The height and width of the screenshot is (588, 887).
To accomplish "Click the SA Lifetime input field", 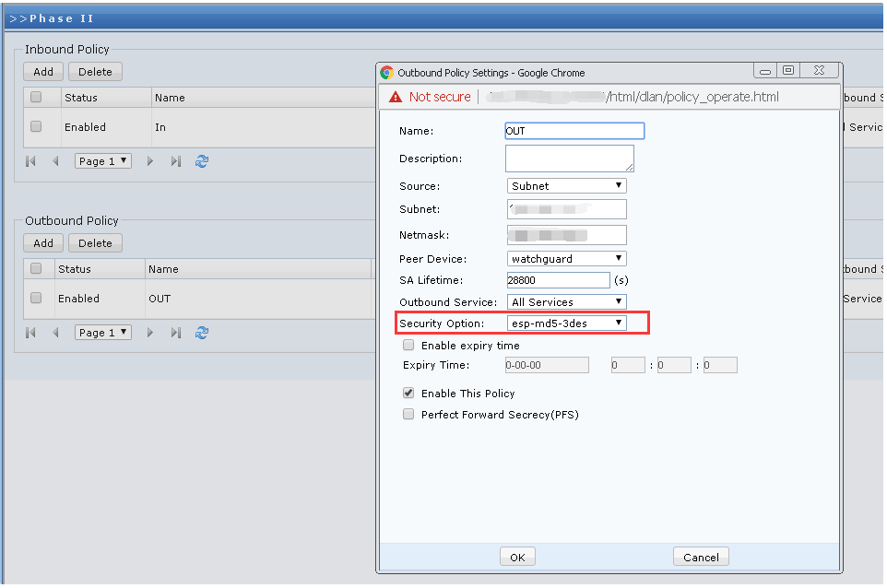I will tap(558, 280).
